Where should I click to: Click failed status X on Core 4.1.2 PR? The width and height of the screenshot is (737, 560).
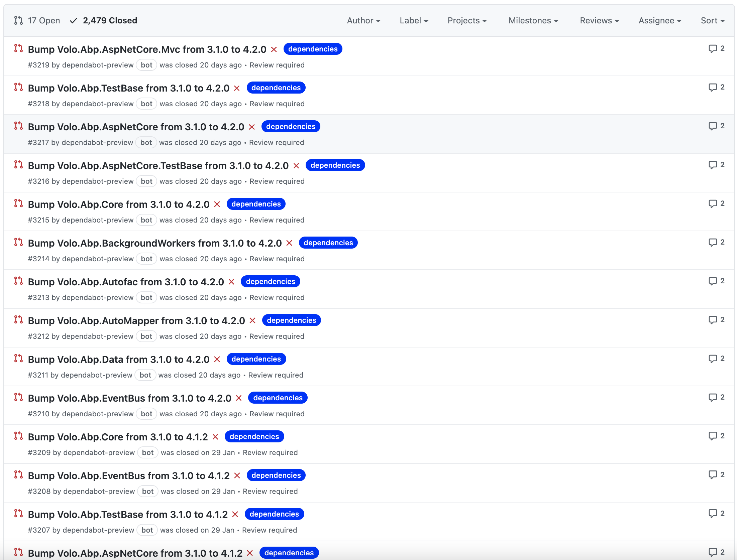[x=215, y=437]
